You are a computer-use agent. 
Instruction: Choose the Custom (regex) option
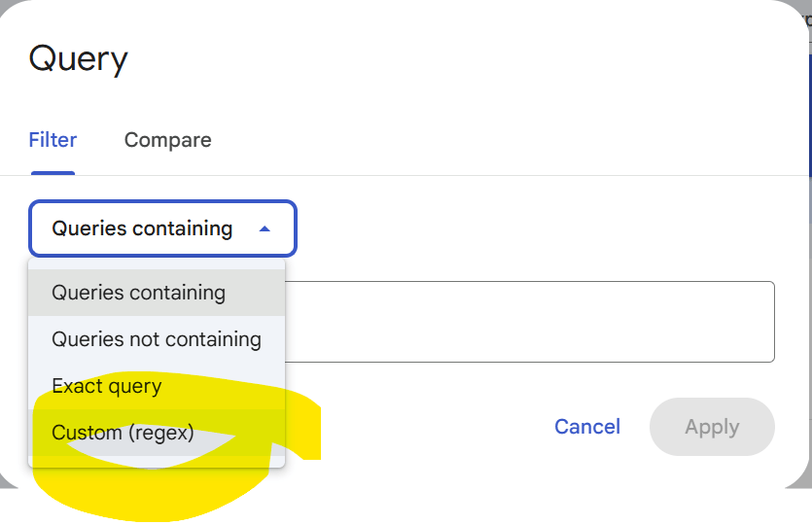tap(123, 433)
